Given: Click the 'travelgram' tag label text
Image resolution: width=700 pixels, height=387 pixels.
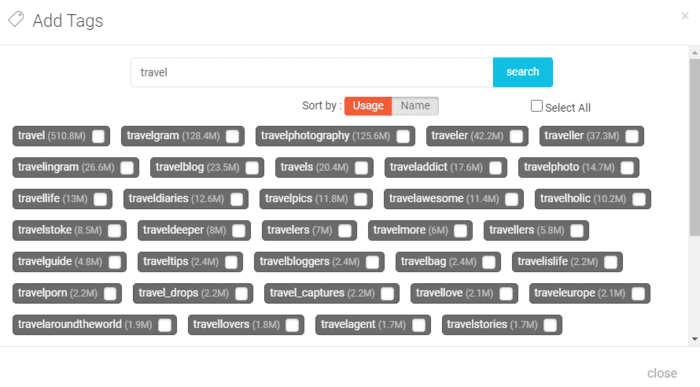Looking at the screenshot, I should click(x=153, y=136).
